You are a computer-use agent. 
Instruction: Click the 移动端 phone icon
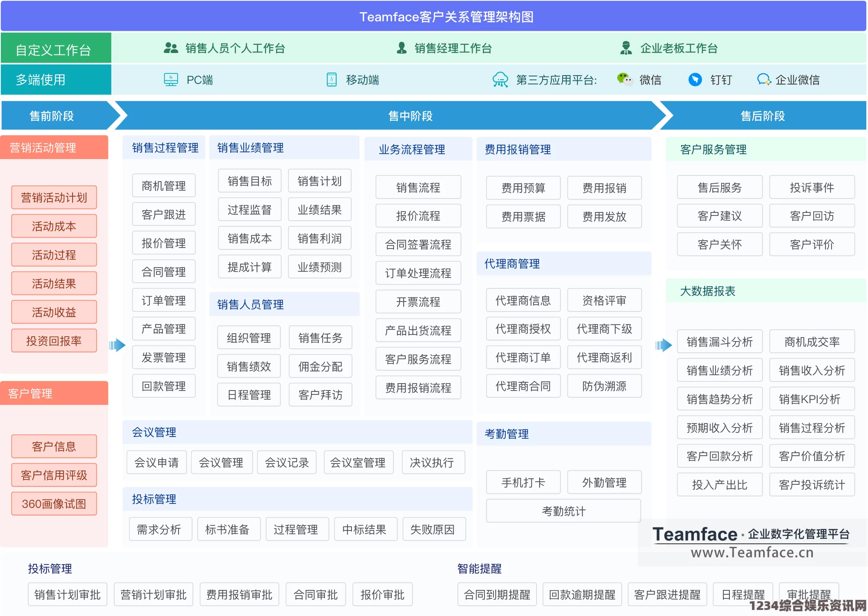click(331, 79)
